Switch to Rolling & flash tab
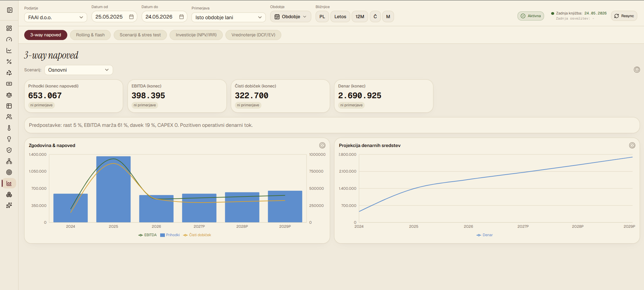644x290 pixels. pyautogui.click(x=90, y=35)
